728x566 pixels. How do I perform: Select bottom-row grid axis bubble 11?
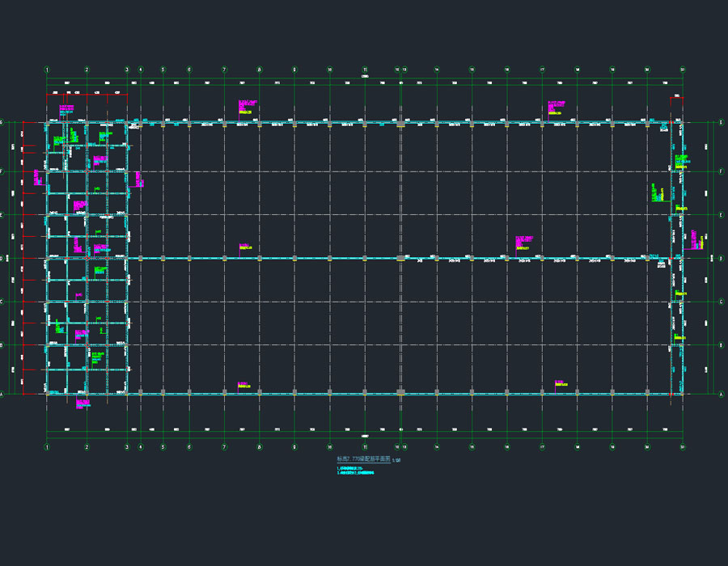click(365, 447)
